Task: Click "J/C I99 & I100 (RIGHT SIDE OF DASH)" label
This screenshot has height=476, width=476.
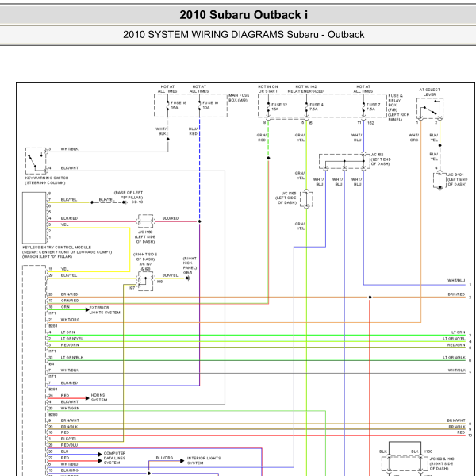Action: (x=442, y=464)
